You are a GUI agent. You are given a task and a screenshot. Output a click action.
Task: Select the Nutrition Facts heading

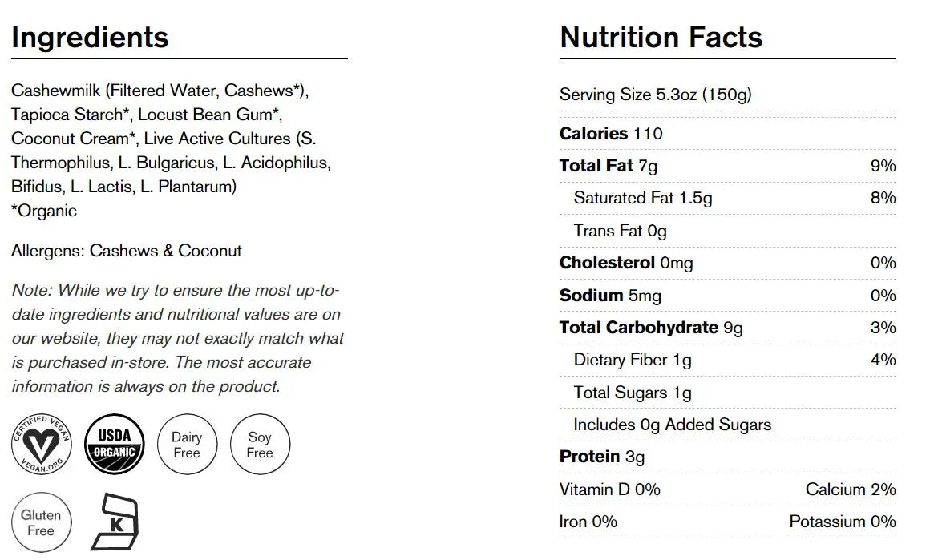pos(661,37)
